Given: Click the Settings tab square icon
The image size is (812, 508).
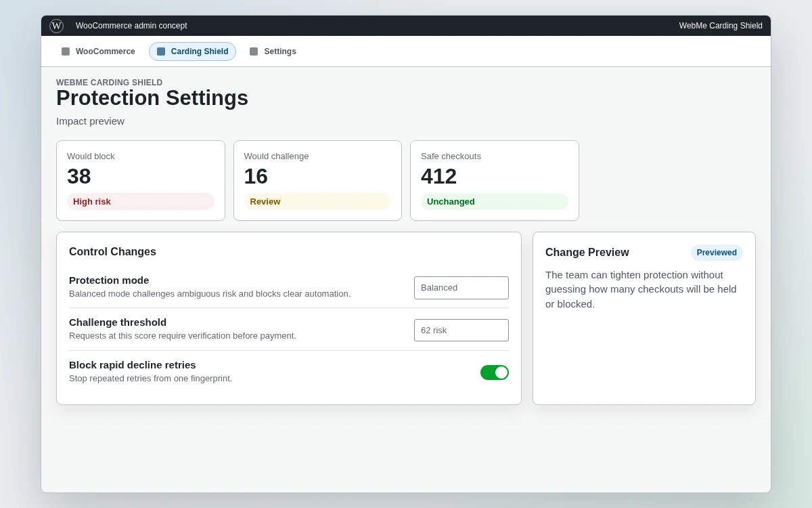Looking at the screenshot, I should point(254,51).
